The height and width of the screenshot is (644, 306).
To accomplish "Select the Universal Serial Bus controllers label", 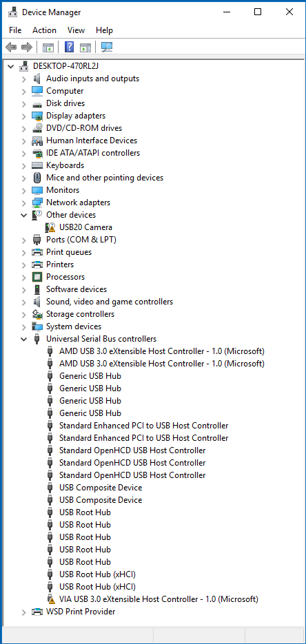I will pyautogui.click(x=101, y=339).
